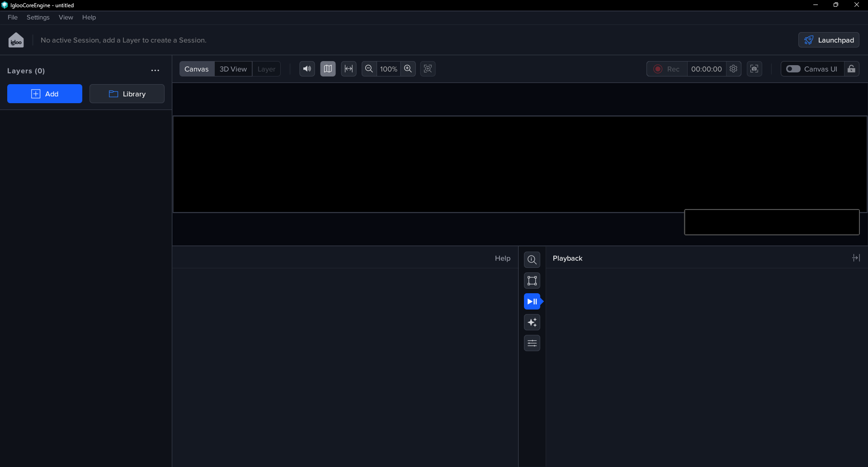The height and width of the screenshot is (467, 868).
Task: Click the Add layer button
Action: click(x=45, y=94)
